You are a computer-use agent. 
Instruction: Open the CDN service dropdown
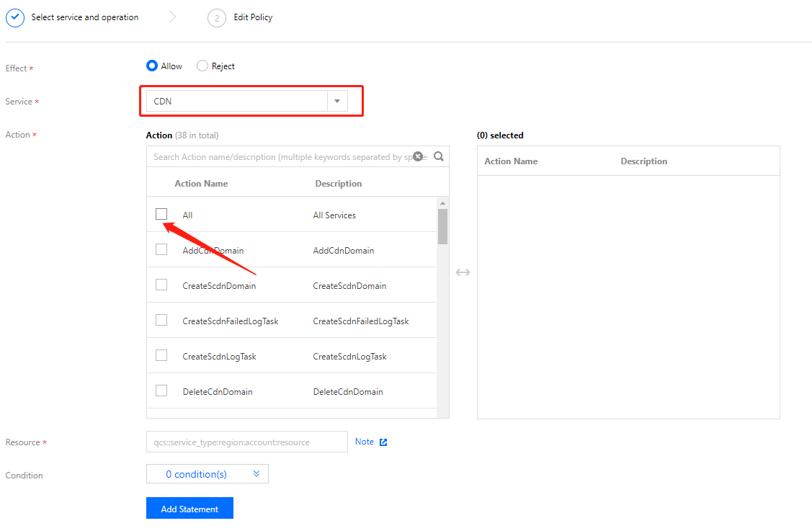(x=337, y=102)
